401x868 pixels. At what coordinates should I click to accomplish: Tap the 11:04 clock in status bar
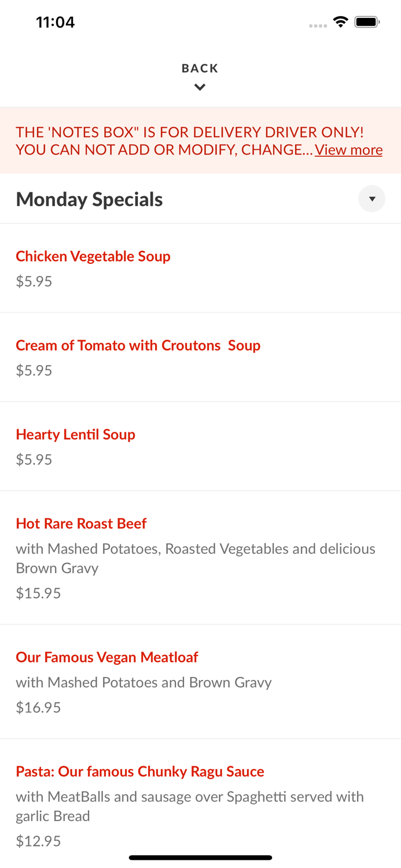55,22
